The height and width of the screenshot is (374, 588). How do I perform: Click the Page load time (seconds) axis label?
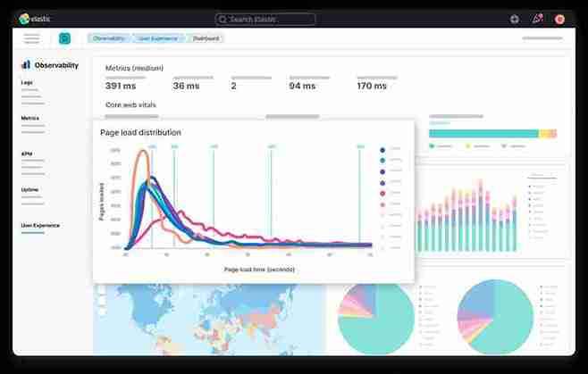[259, 270]
